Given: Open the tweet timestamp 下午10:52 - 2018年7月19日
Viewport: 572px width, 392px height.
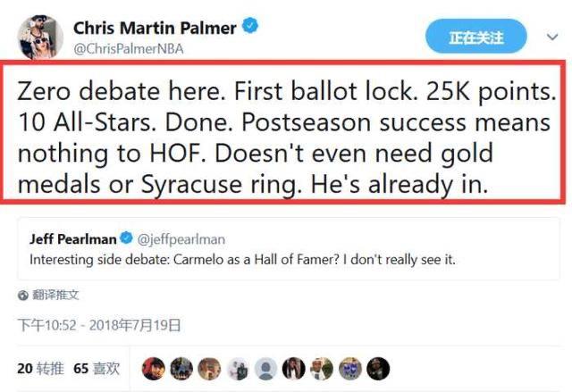Looking at the screenshot, I should [x=99, y=325].
